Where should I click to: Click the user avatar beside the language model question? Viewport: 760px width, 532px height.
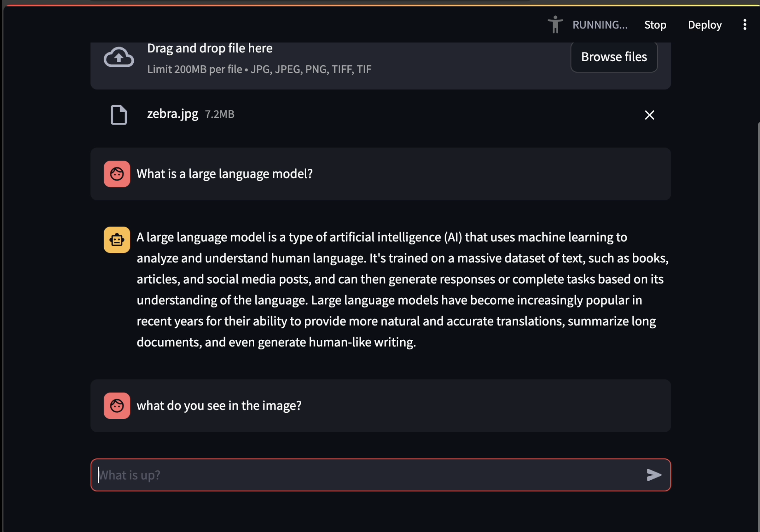117,174
